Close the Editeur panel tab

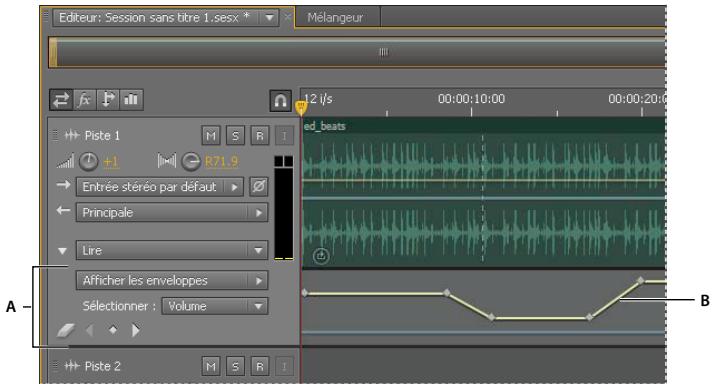(287, 17)
